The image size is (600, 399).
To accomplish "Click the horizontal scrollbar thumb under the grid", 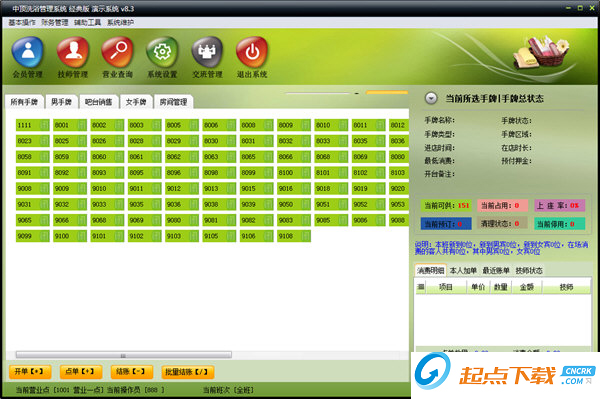I will pyautogui.click(x=124, y=355).
